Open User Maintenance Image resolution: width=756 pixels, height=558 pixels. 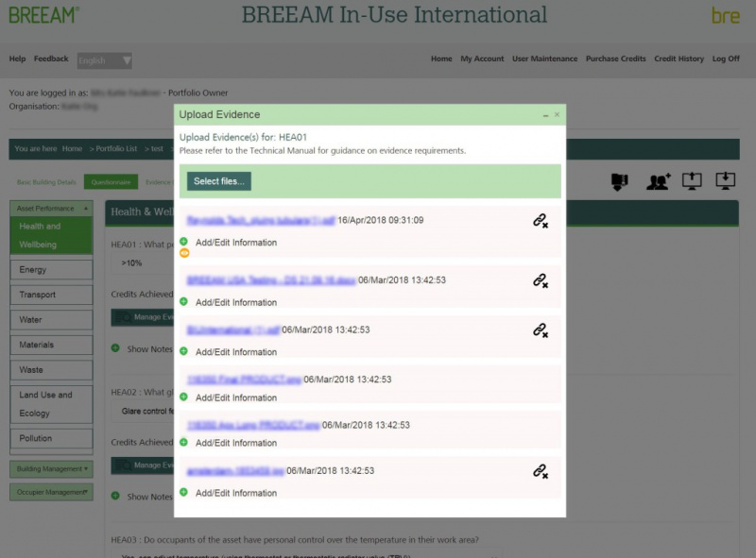tap(545, 59)
